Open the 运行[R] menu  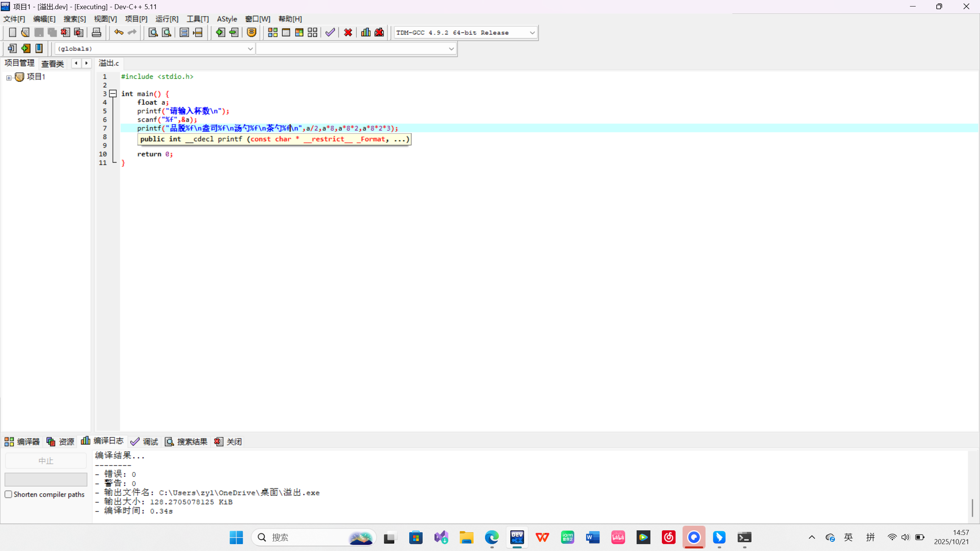[167, 19]
